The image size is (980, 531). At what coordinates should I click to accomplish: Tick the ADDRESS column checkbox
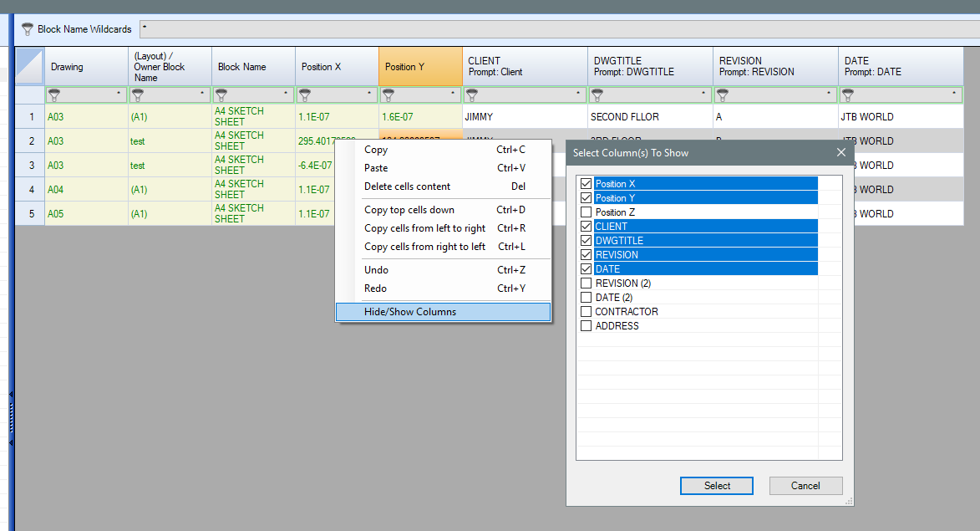click(x=586, y=326)
